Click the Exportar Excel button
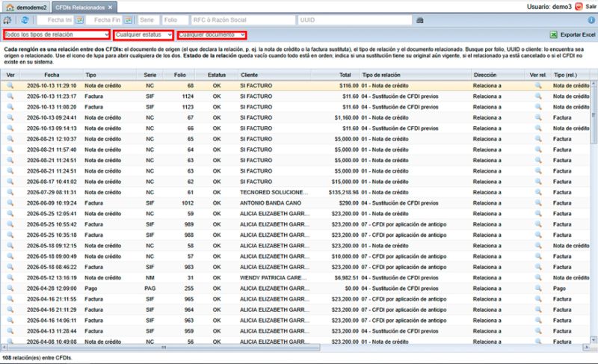This screenshot has width=598, height=364. point(573,34)
